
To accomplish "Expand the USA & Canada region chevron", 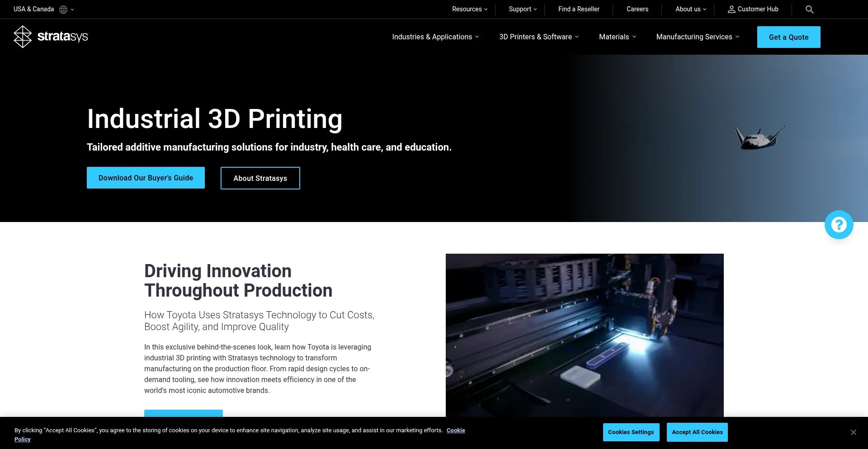I will (72, 9).
